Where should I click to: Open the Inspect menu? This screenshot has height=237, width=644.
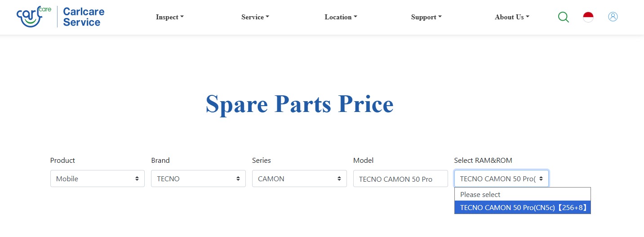(x=169, y=17)
